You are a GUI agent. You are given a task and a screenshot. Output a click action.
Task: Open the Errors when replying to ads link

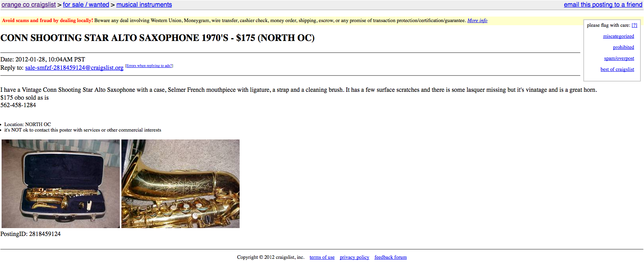pos(149,66)
